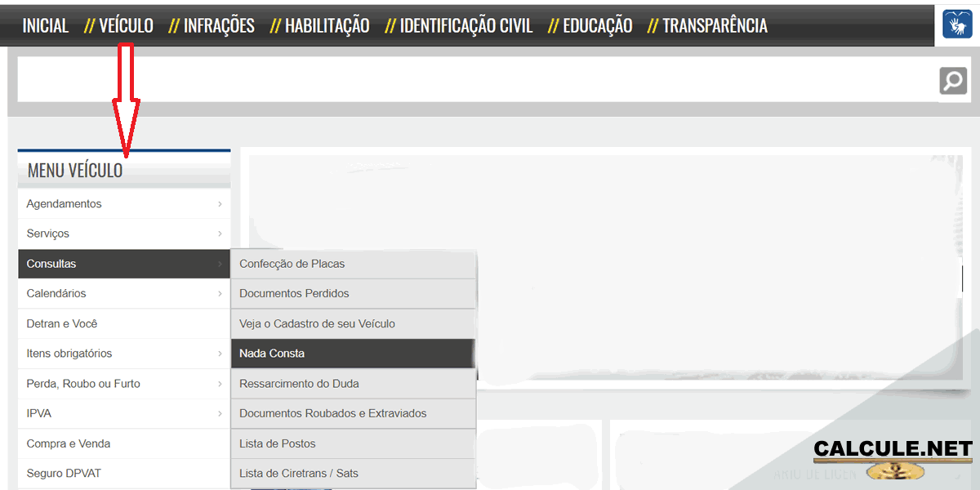
Task: Select Agendamentos in the vehicle menu
Action: 124,204
